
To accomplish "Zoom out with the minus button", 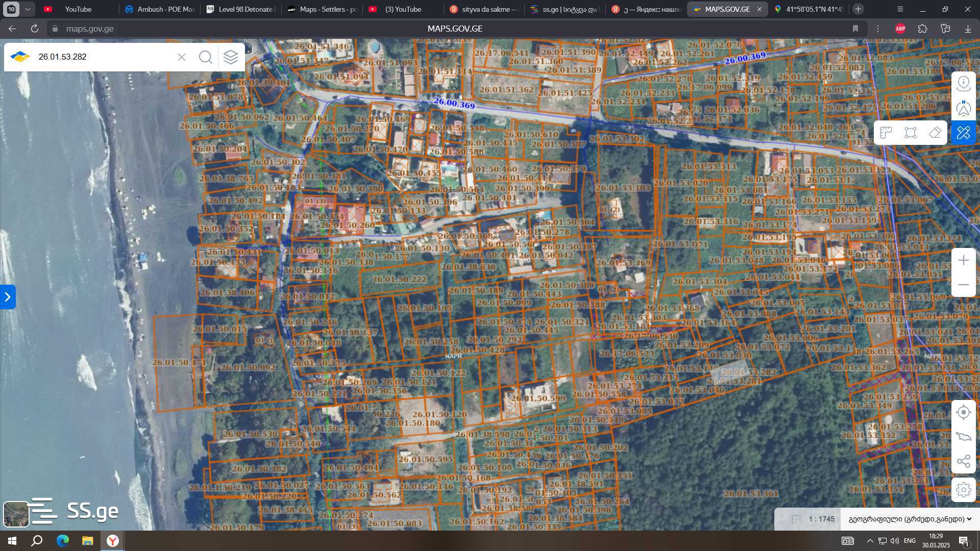I will click(x=963, y=285).
